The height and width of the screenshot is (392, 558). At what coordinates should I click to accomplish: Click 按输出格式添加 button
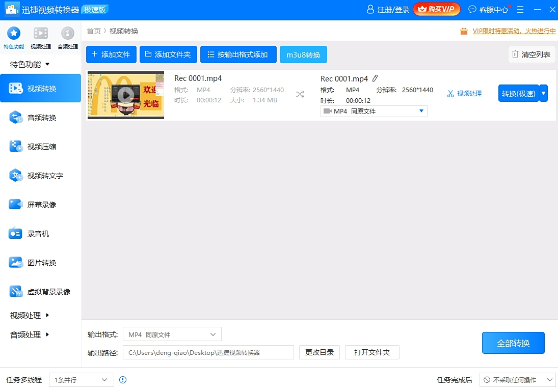click(x=238, y=54)
